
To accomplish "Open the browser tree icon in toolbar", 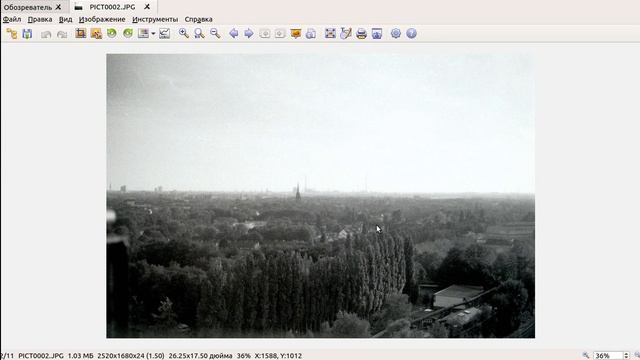I will click(x=12, y=33).
